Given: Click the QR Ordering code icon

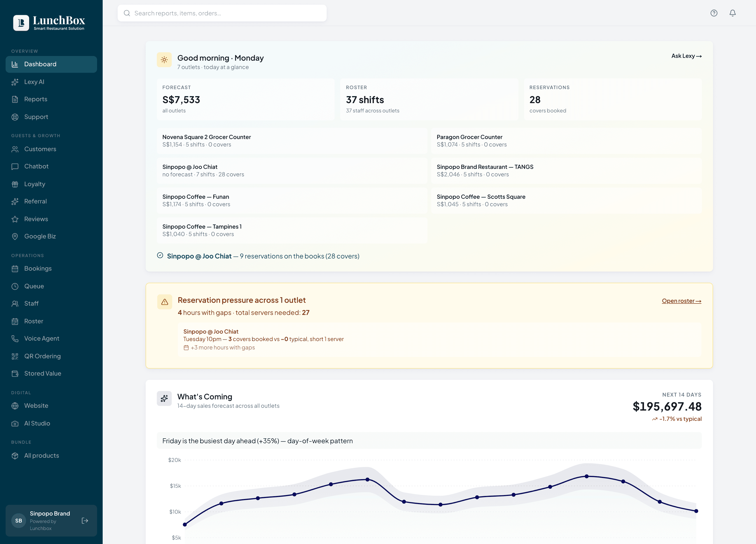Looking at the screenshot, I should [15, 356].
